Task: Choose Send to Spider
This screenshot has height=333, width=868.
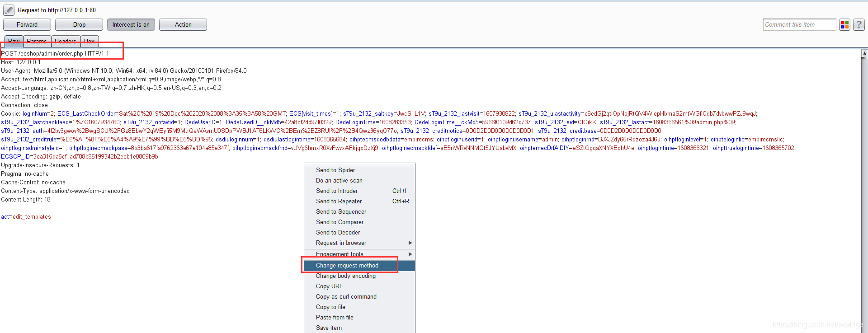Action: pos(359,170)
